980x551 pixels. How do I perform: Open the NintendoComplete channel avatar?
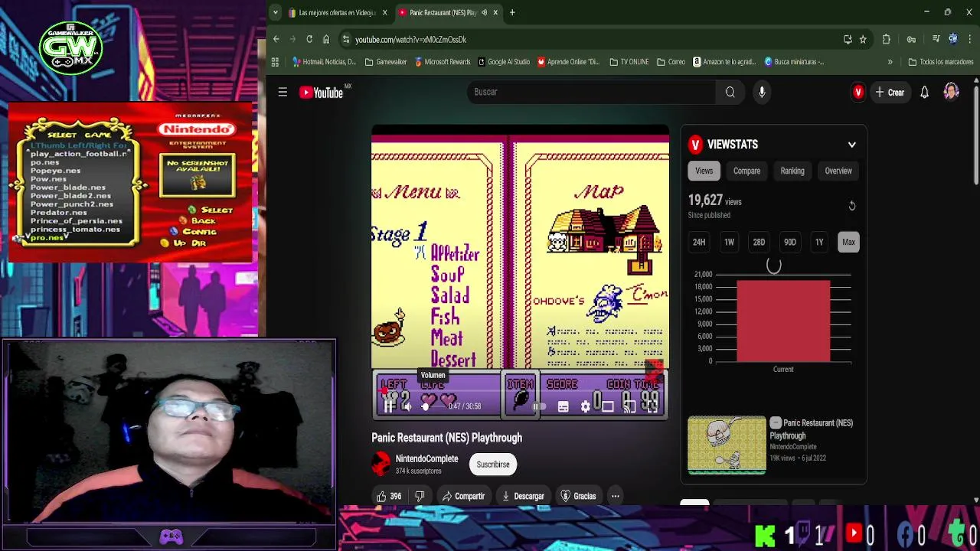(381, 464)
